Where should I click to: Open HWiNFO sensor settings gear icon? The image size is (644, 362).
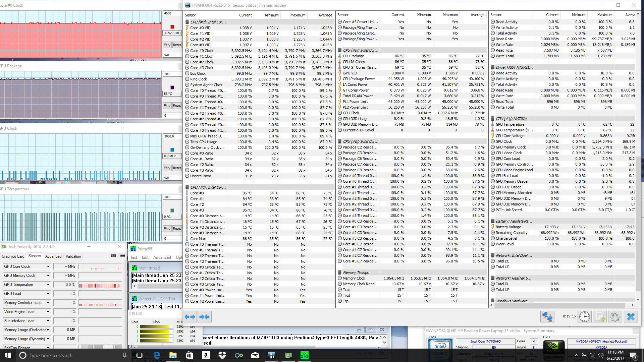(x=615, y=317)
